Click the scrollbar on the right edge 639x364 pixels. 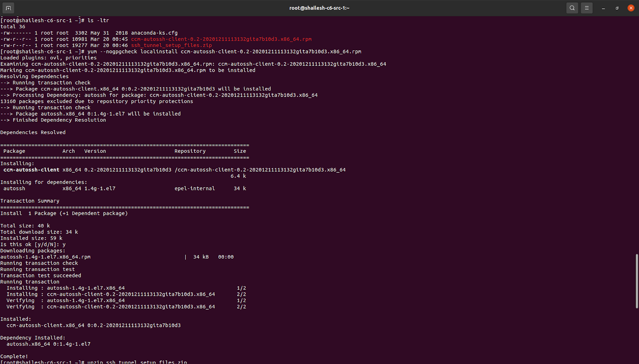[x=636, y=279]
